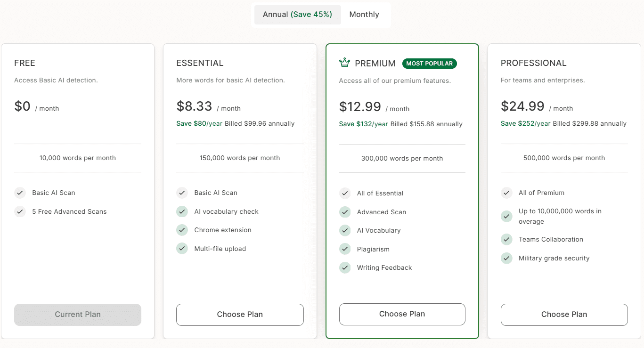Viewport: 644px width, 348px height.
Task: Click the checkmark beside Advanced Scan
Action: 344,212
